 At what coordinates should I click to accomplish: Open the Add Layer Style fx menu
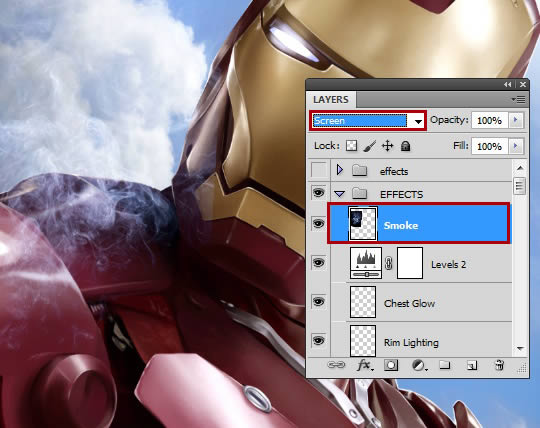click(365, 365)
